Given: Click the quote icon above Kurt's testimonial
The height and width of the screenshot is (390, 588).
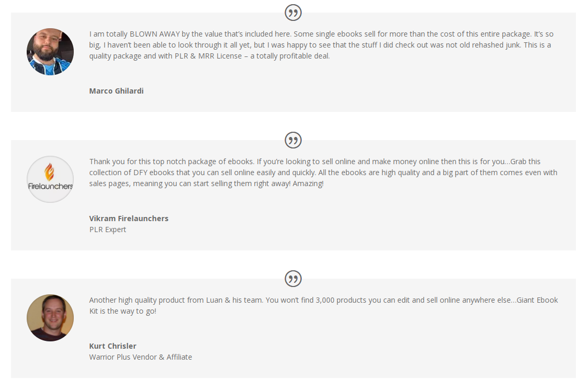Looking at the screenshot, I should [x=293, y=279].
